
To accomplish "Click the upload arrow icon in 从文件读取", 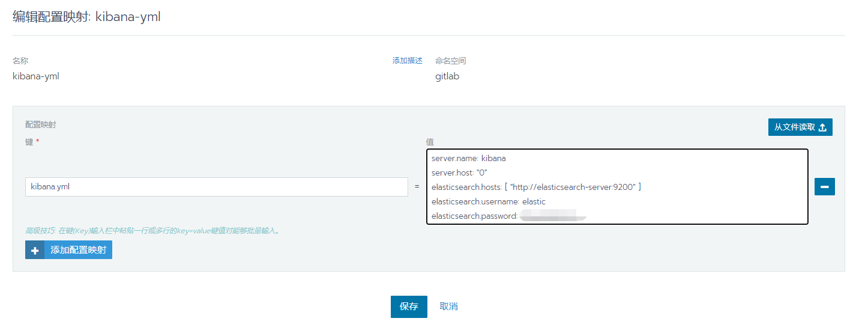I will click(822, 127).
